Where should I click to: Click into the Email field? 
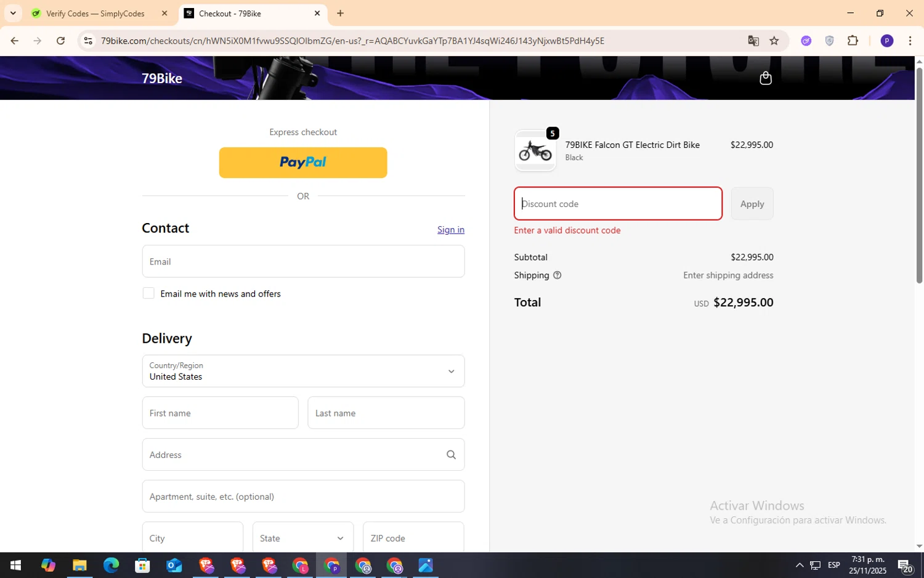[x=303, y=261]
